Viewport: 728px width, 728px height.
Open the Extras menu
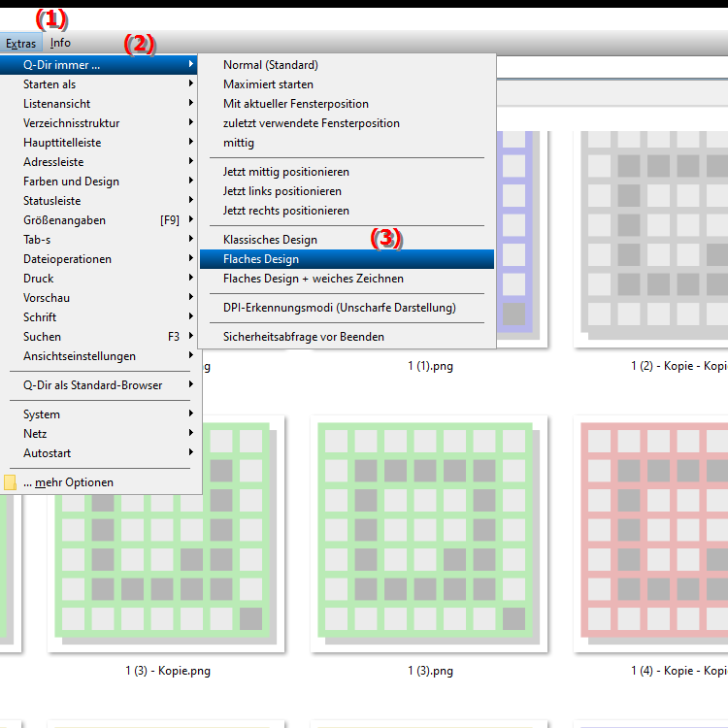21,43
